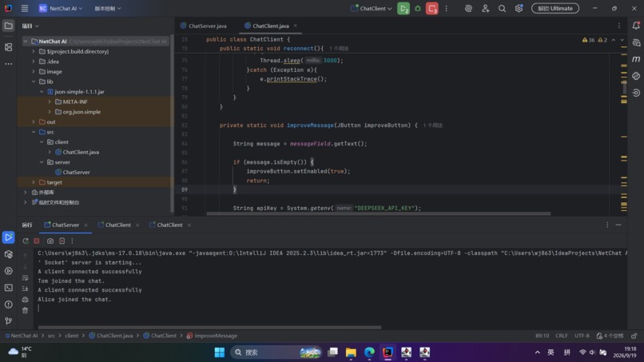Toggle soft-wrap in the console
The image size is (644, 362).
click(x=25, y=278)
